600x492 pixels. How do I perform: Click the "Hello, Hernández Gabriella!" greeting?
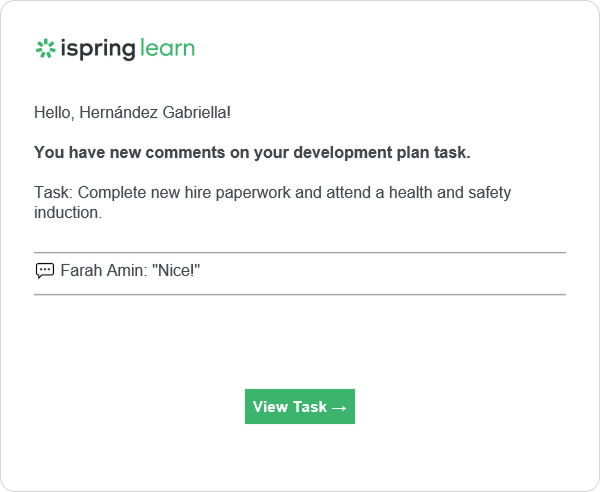[x=132, y=112]
